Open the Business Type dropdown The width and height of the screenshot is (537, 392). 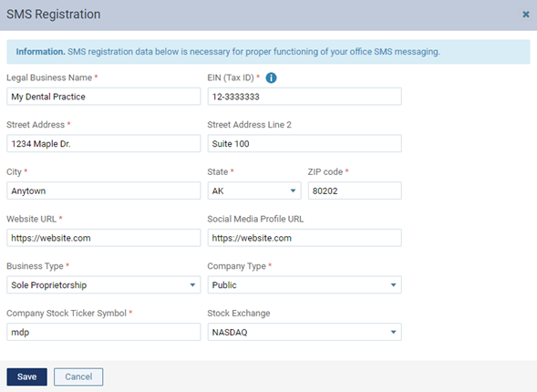(x=103, y=284)
